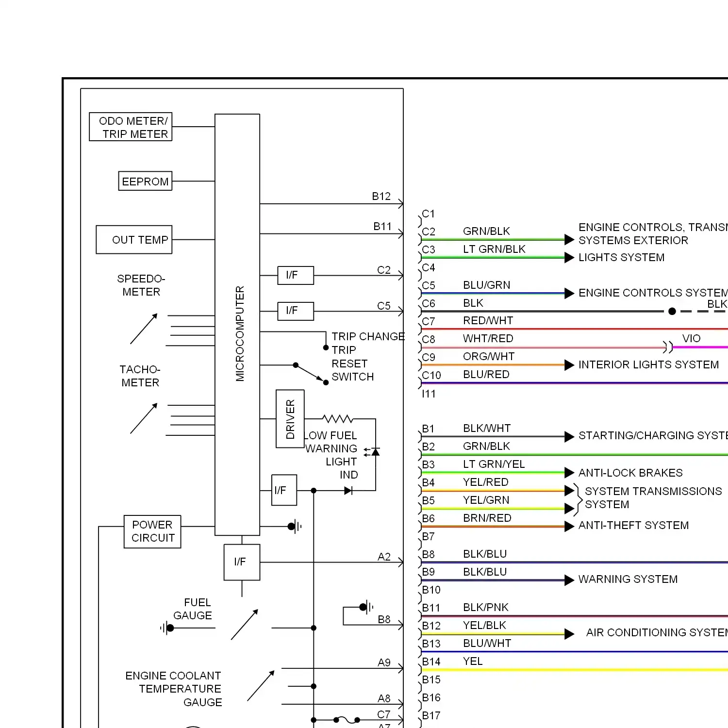This screenshot has height=728, width=728.
Task: Click the TRIP CHANGE label
Action: 368,337
